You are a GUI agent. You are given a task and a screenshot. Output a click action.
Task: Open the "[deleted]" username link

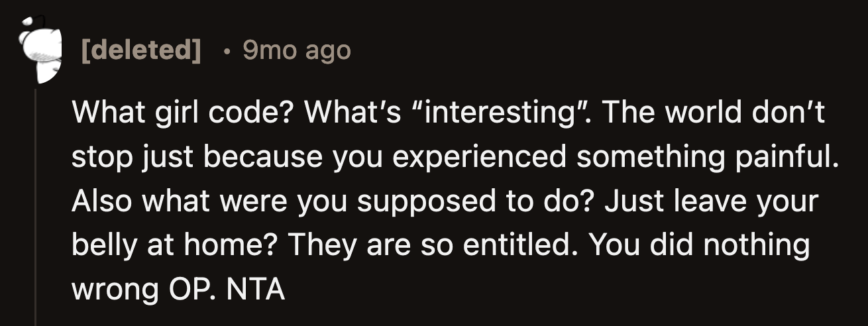click(x=140, y=50)
